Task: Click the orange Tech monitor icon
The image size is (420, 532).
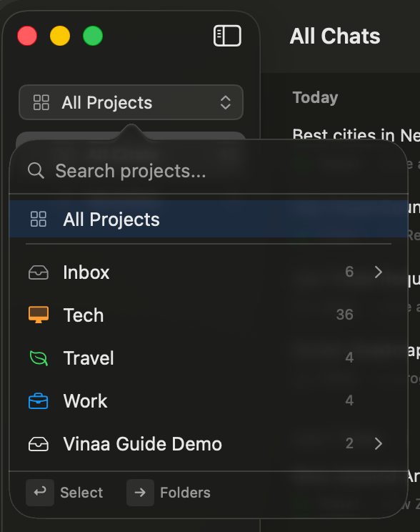Action: click(x=39, y=315)
